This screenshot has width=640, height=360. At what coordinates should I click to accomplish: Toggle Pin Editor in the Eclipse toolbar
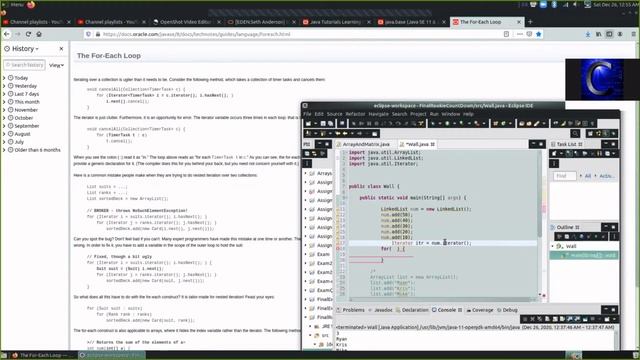(375, 133)
